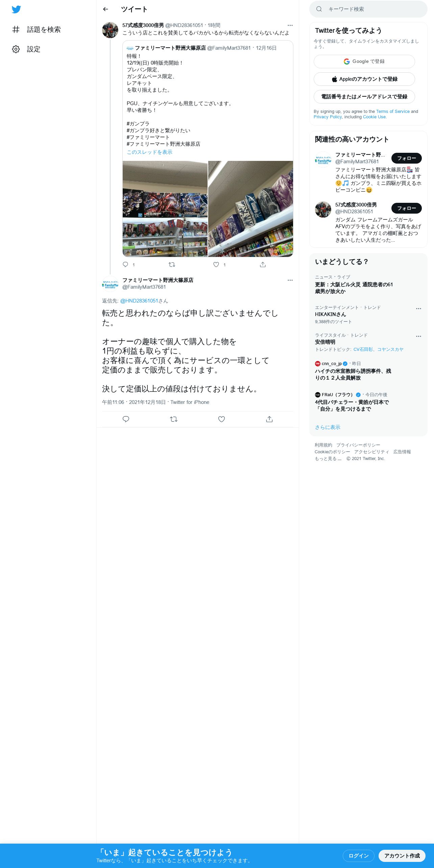Open more options on 57式感度3000倍男 tweet
434x868 pixels.
pyautogui.click(x=290, y=25)
